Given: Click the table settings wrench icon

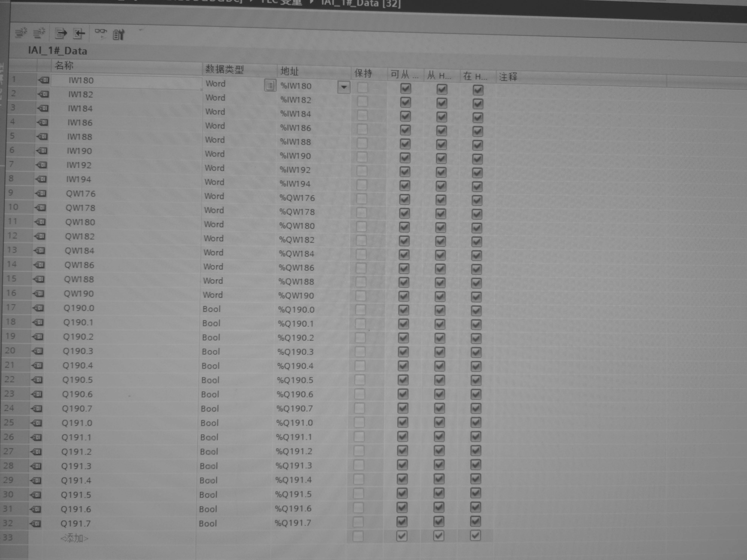Looking at the screenshot, I should pos(119,34).
